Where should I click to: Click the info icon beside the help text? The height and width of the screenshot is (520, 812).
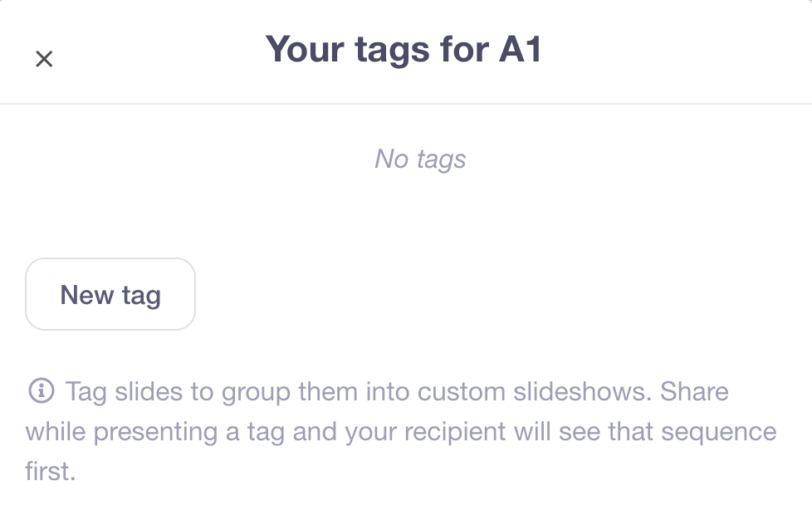(x=41, y=390)
